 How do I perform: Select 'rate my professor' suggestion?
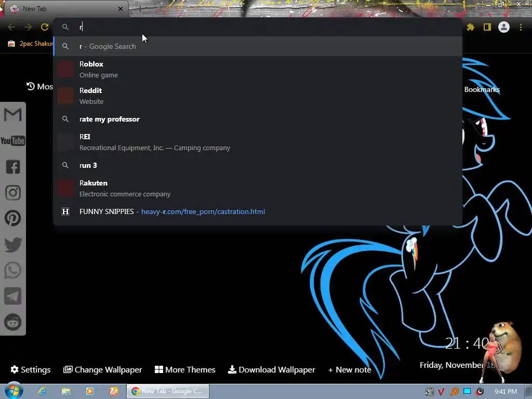[x=258, y=119]
